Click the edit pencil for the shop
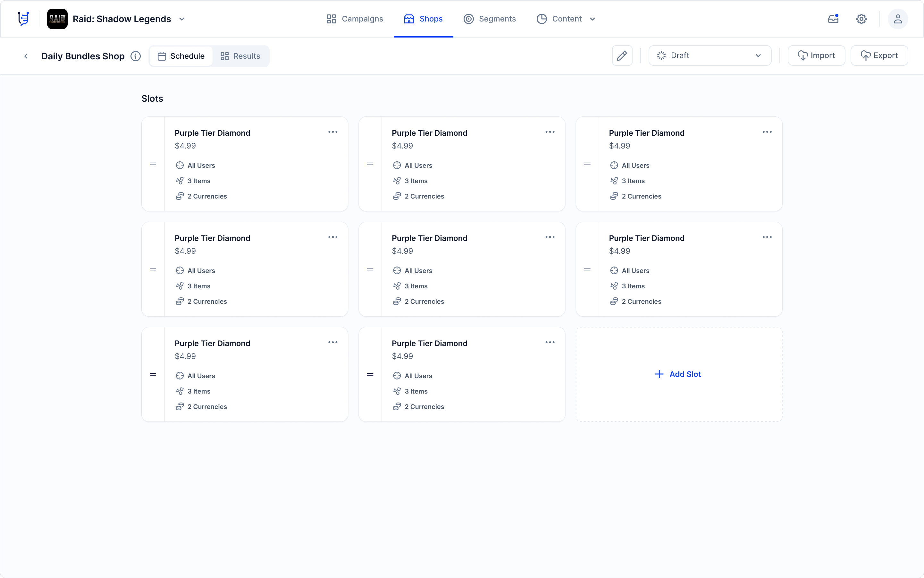 click(622, 55)
